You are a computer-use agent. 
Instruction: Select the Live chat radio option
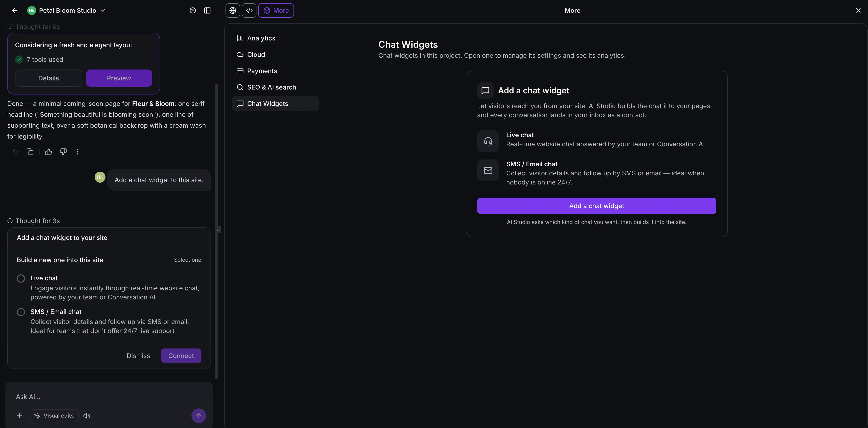21,279
